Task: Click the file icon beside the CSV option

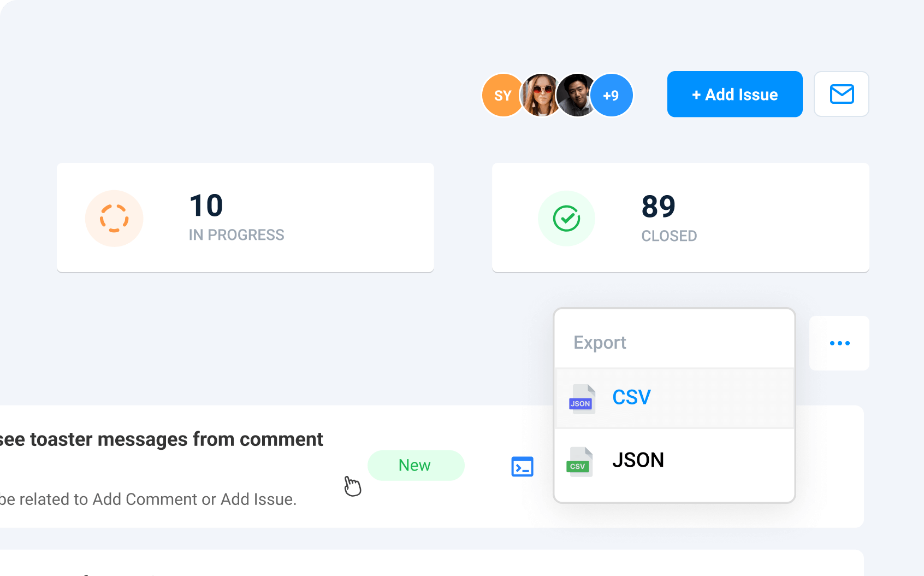Action: tap(581, 399)
